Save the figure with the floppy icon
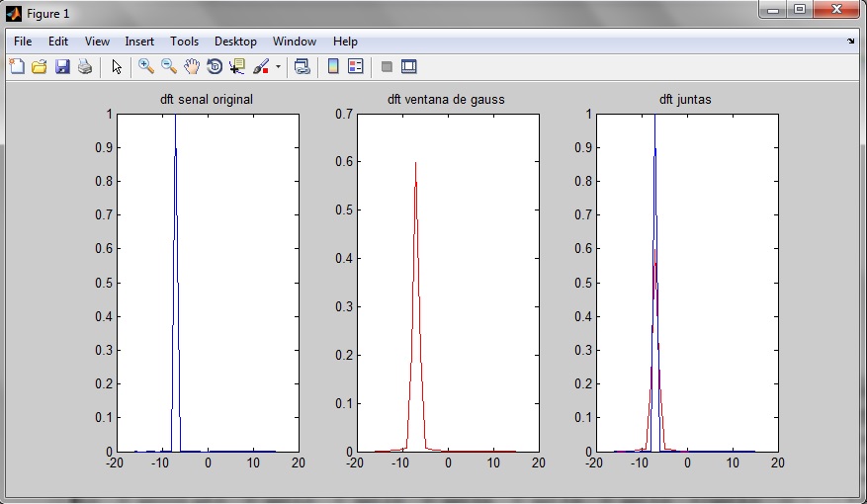This screenshot has height=504, width=867. tap(62, 67)
